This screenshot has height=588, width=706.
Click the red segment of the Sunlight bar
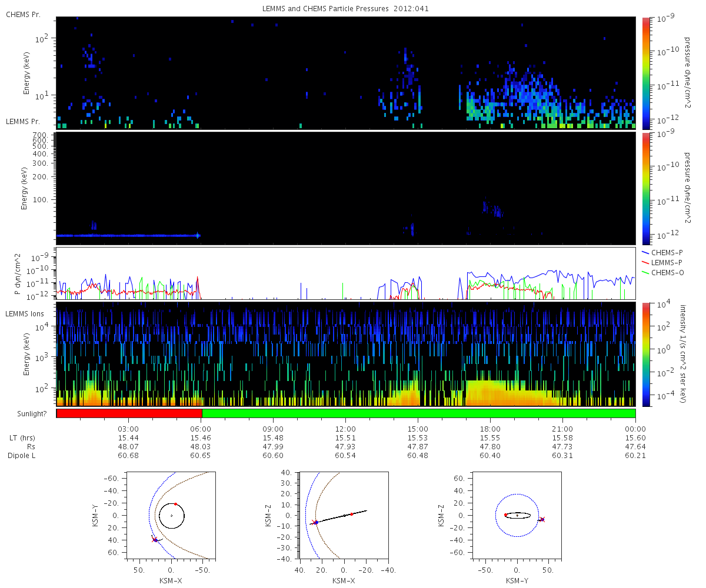[129, 413]
